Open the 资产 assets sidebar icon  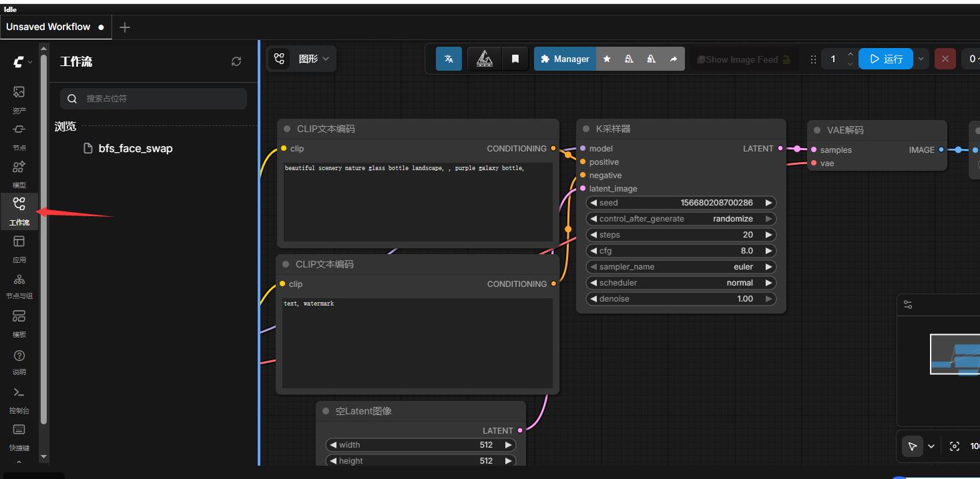[19, 99]
